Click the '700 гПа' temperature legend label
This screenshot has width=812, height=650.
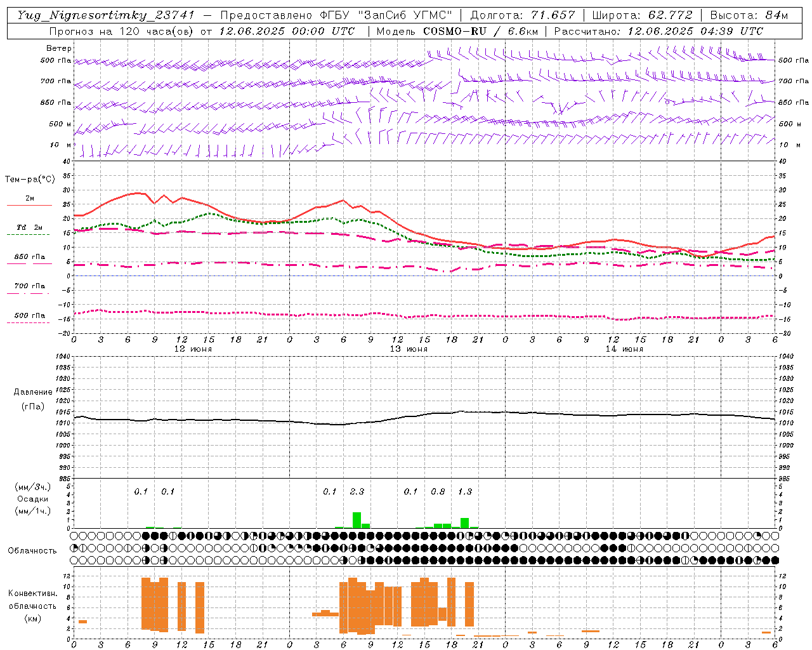(29, 286)
